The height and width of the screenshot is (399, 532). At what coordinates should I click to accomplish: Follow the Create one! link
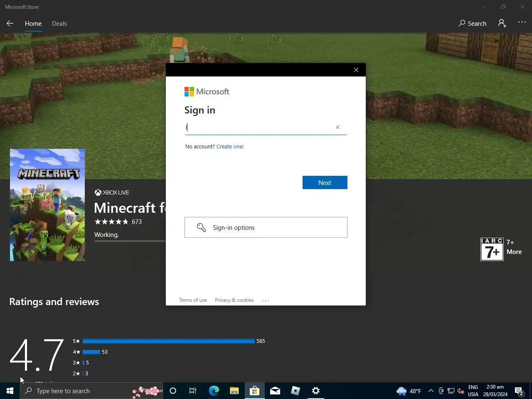click(x=230, y=147)
